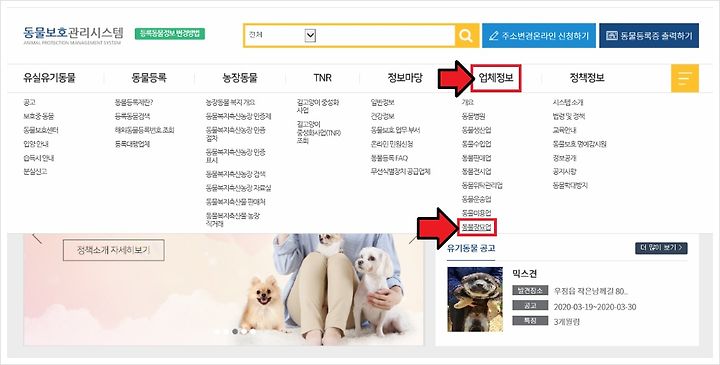Open the yellow hamburger full-menu icon
720x365 pixels.
pyautogui.click(x=685, y=79)
